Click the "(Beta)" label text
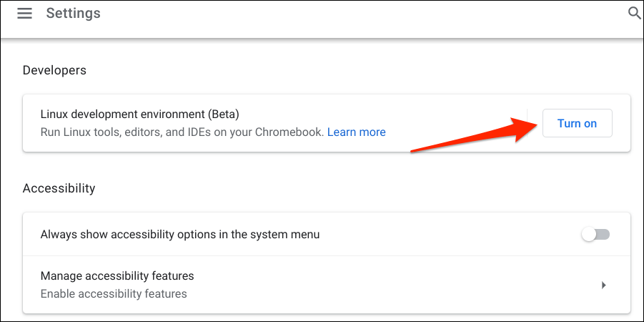 (223, 114)
